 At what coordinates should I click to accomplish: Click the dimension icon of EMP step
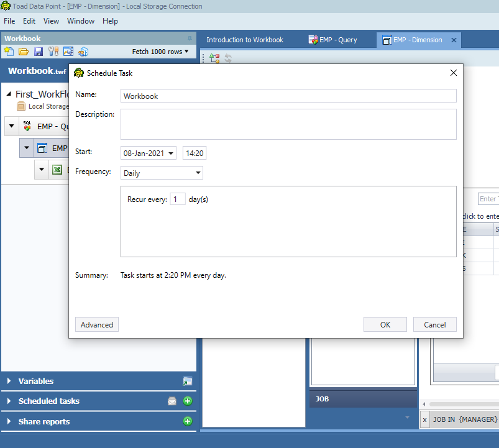42,148
